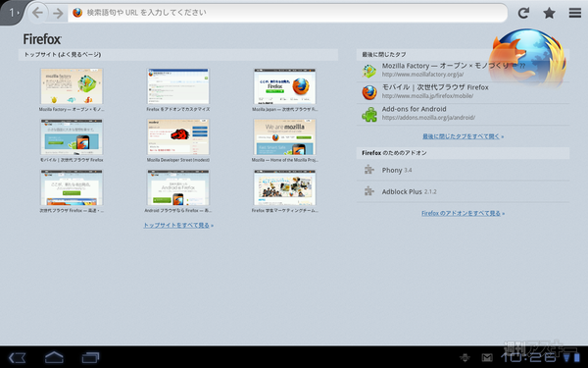Viewport: 588px width, 368px height.
Task: Click the green puzzle Add-ons for Android icon
Action: point(369,114)
